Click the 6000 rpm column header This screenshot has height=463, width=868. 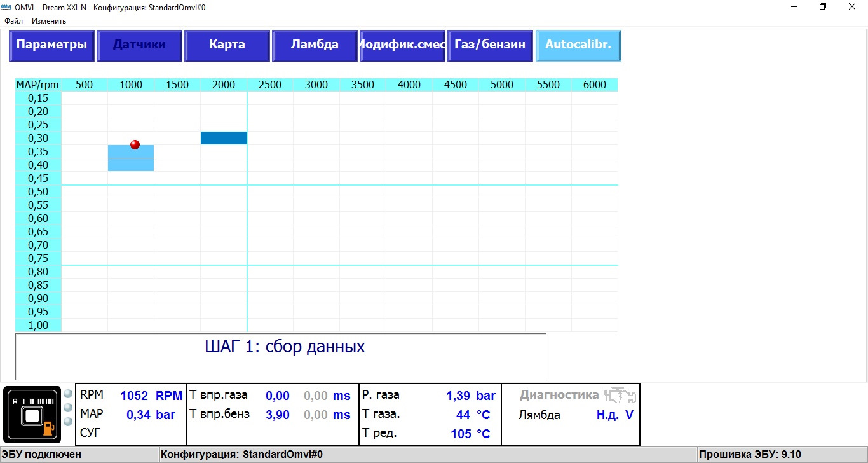pyautogui.click(x=595, y=85)
